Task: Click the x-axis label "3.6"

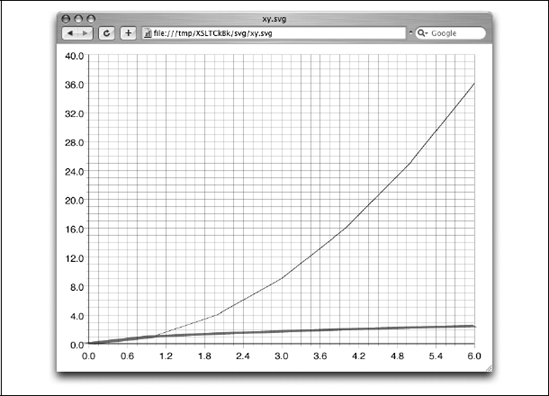Action: pos(320,356)
